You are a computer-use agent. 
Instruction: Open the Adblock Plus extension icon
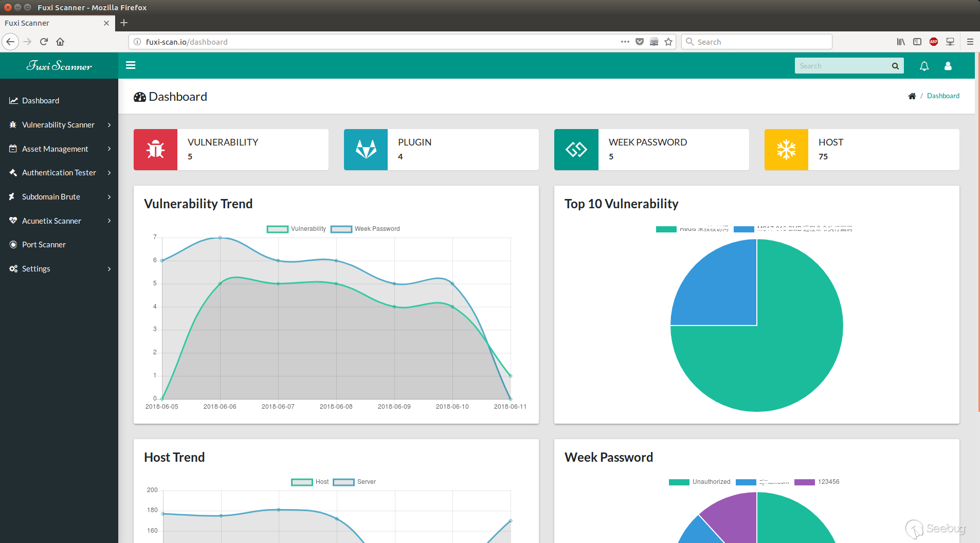click(x=933, y=42)
